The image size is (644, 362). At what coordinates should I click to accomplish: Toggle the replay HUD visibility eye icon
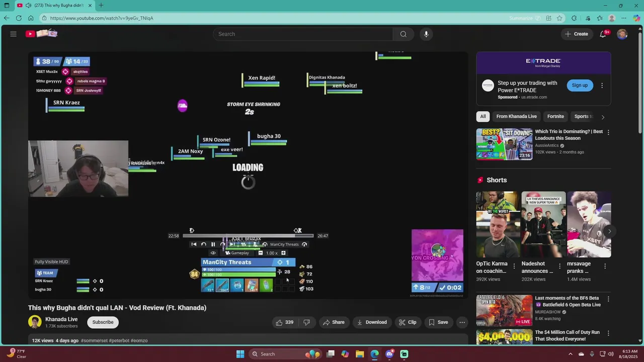(x=213, y=253)
